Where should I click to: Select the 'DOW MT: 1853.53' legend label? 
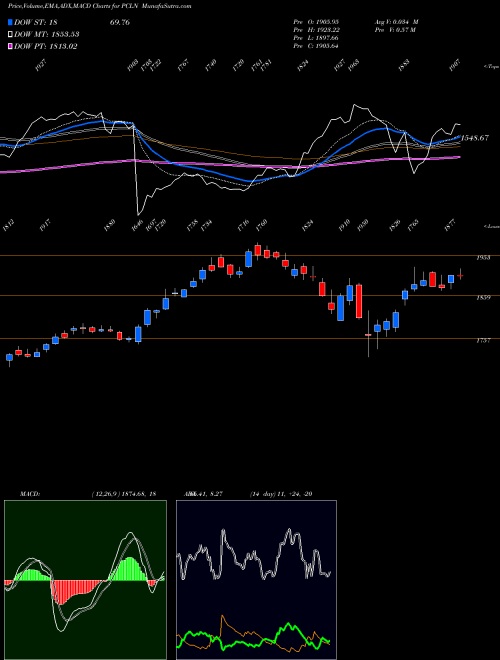click(47, 35)
